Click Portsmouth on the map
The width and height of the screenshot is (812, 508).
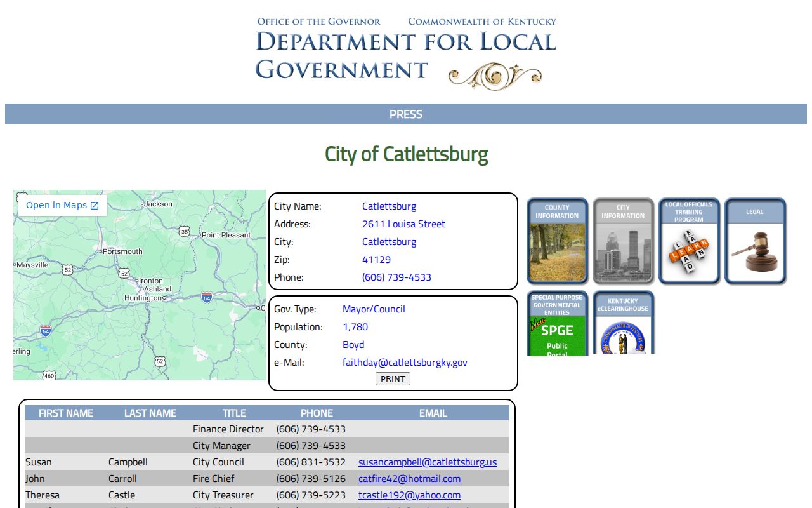click(x=122, y=251)
